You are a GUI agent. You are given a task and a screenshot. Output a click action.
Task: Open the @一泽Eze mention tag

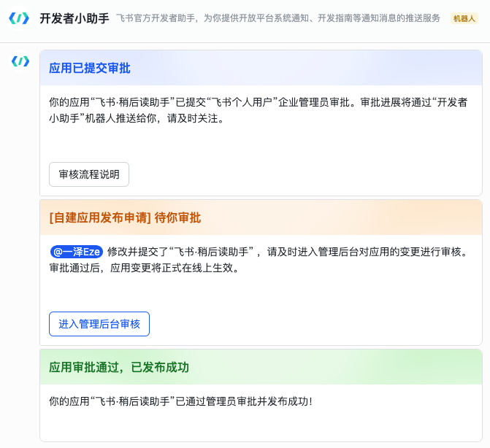(77, 252)
